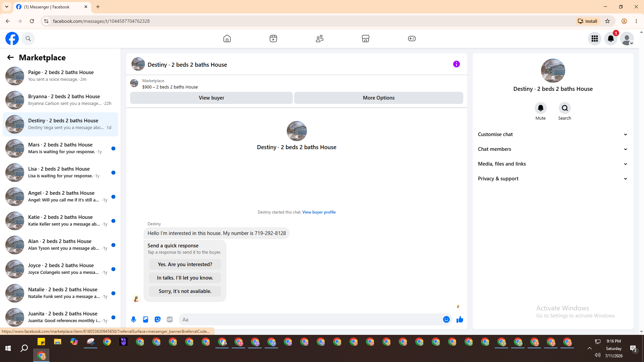Bookmark this page with the star icon
Viewport: 644px width, 362px height.
coord(607,21)
